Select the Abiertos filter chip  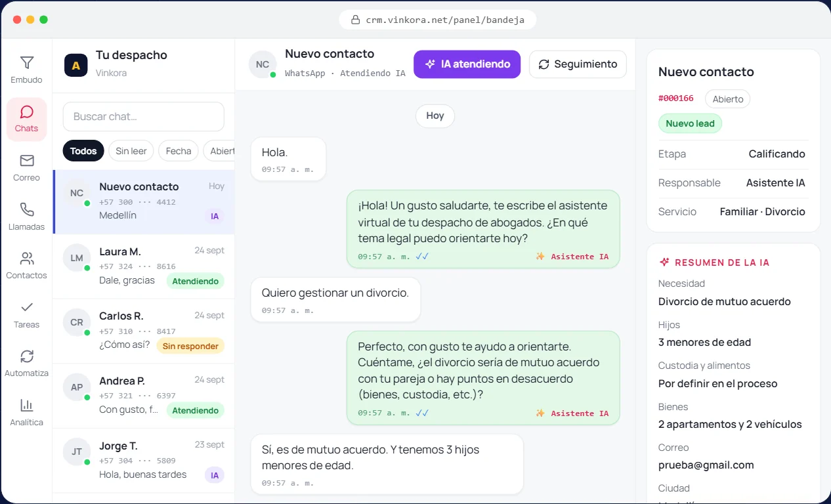coord(219,151)
